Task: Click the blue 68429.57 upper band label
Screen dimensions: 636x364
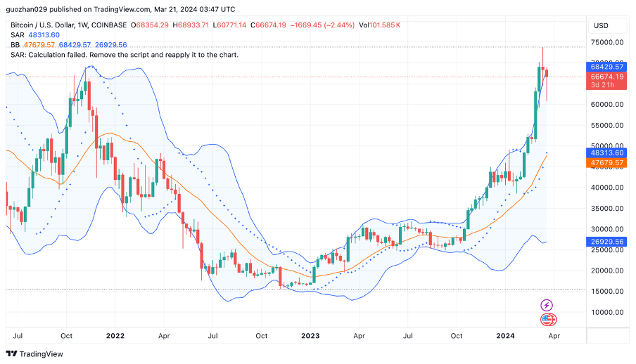Action: [606, 67]
